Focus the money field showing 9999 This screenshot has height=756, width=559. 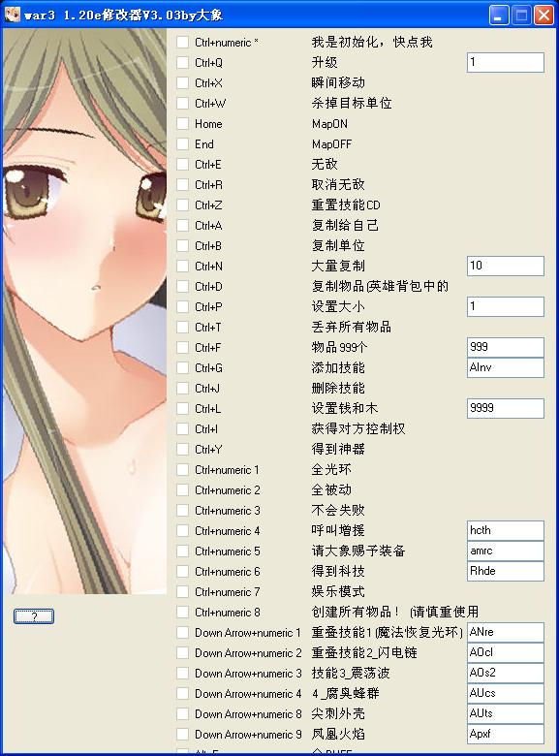tap(506, 408)
